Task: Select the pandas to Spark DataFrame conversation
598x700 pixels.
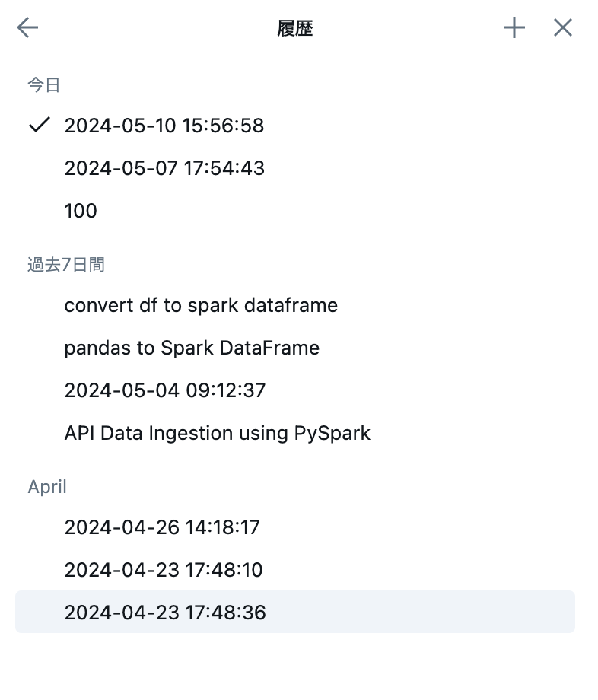Action: (x=192, y=348)
